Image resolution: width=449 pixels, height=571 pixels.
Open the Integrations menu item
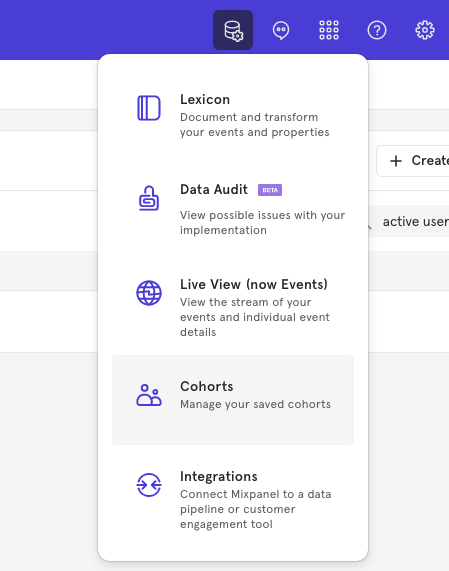click(x=233, y=500)
